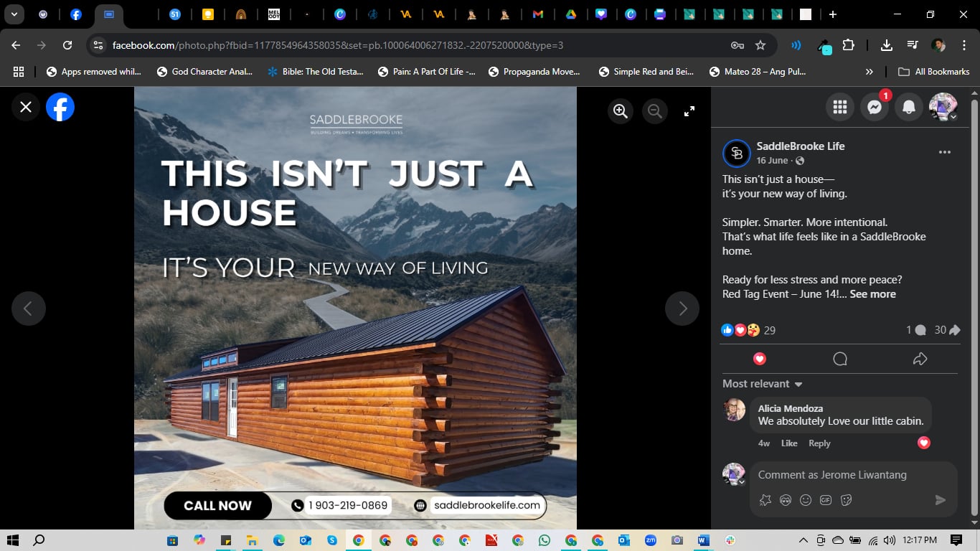Switch to the Gmail tab
This screenshot has width=980, height=551.
538,14
